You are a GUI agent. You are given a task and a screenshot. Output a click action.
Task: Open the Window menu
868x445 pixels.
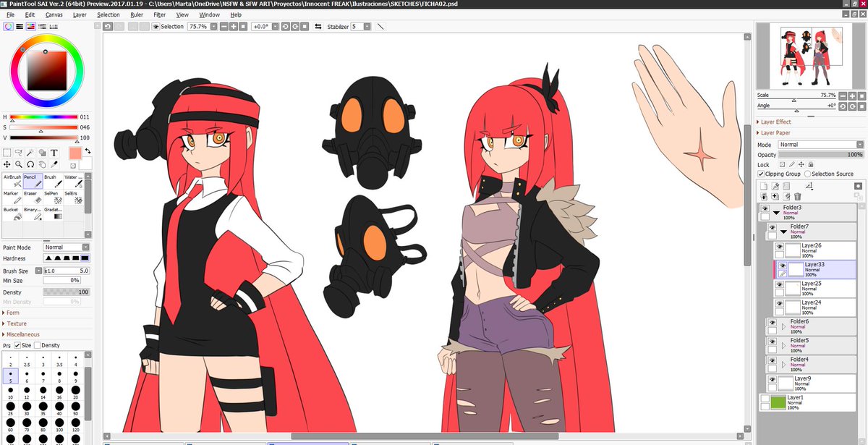pos(210,14)
